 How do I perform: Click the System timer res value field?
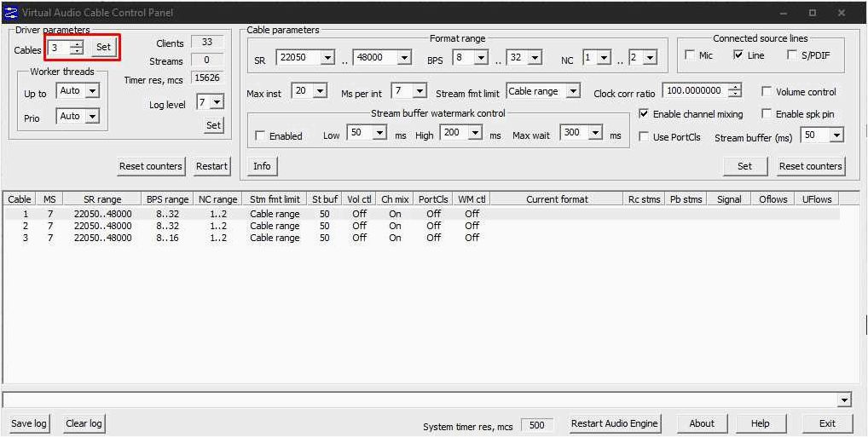[x=537, y=425]
